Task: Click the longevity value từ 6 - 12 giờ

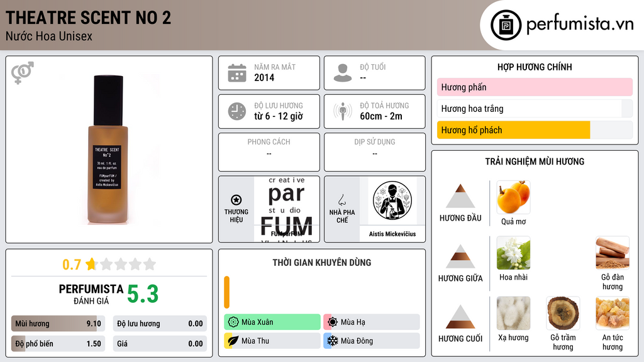Action: 279,116
